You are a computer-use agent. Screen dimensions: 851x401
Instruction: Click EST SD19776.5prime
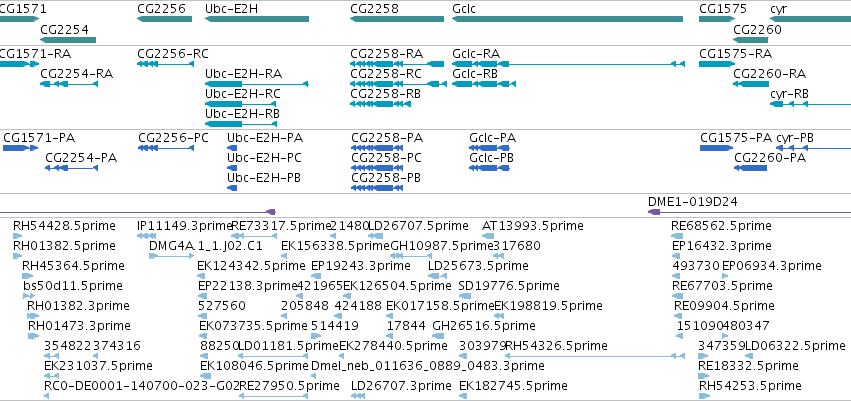point(465,296)
